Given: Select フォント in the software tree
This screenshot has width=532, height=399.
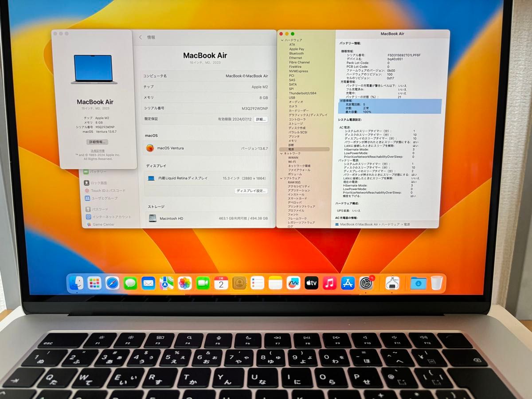Looking at the screenshot, I should coord(293,215).
